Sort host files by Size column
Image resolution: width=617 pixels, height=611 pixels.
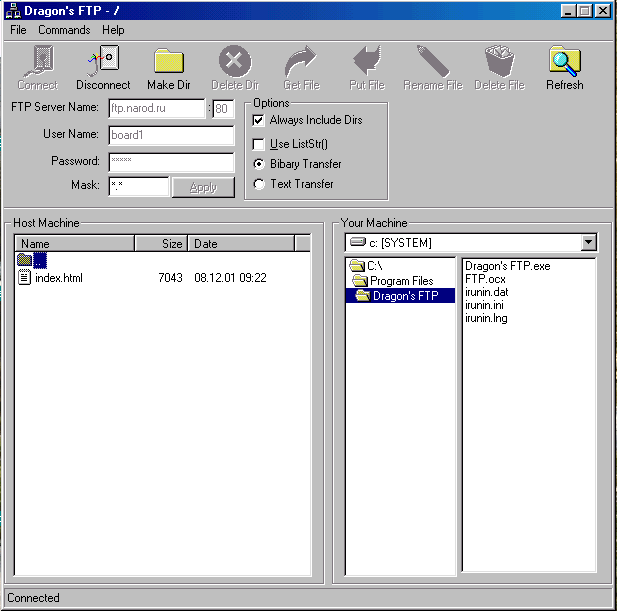tap(161, 244)
